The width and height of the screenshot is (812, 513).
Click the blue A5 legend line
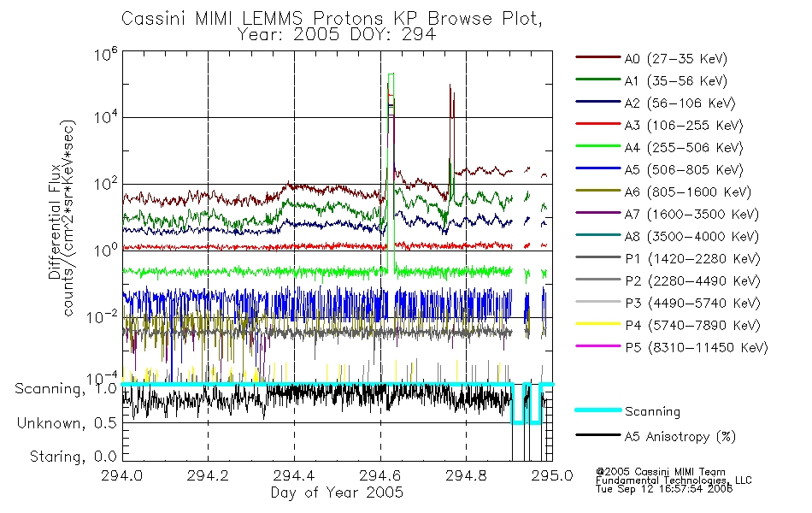[x=598, y=168]
